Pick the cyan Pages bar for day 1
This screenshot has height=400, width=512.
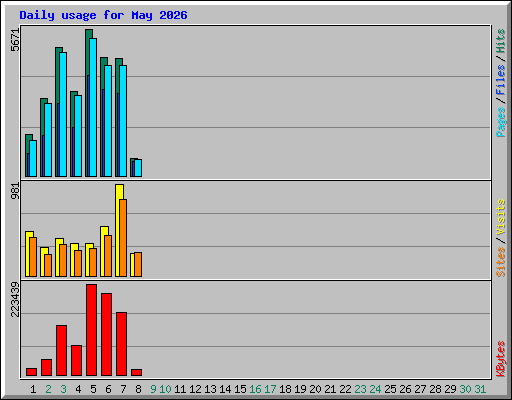(x=33, y=158)
